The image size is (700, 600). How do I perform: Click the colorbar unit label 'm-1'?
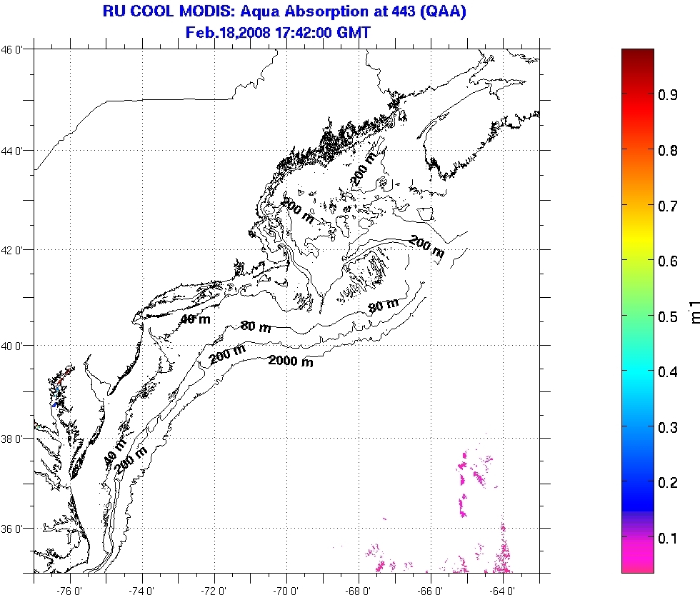pyautogui.click(x=694, y=311)
